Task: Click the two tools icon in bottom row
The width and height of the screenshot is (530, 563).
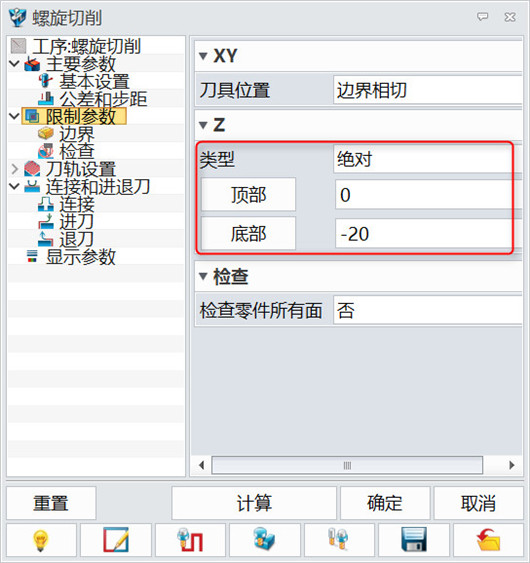Action: click(339, 540)
